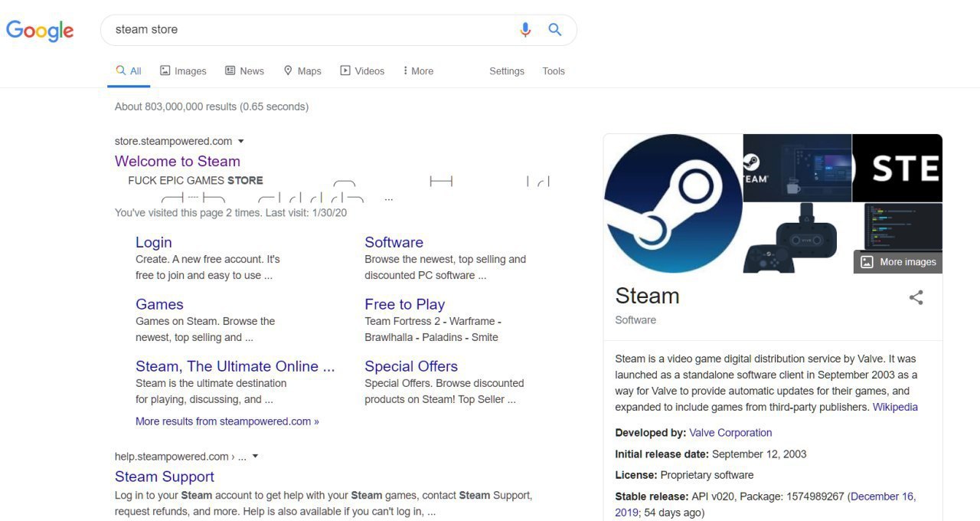980x521 pixels.
Task: Click 'More results from steampowered.com »'
Action: (x=227, y=421)
